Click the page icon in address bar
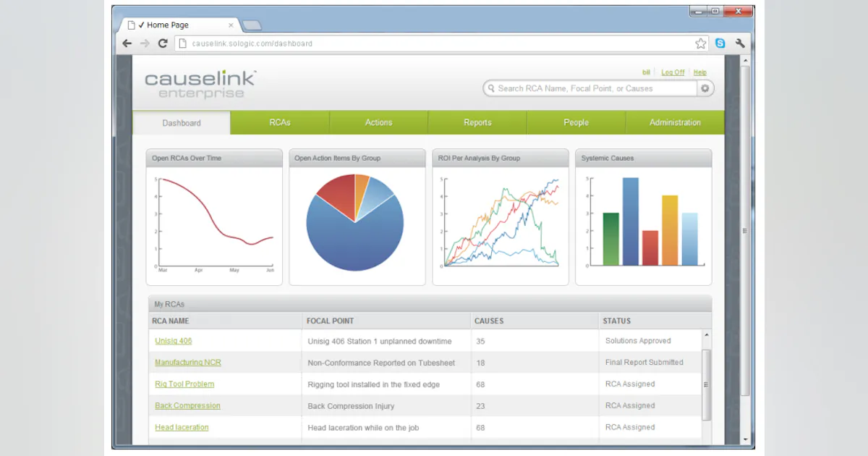868x456 pixels. 182,43
